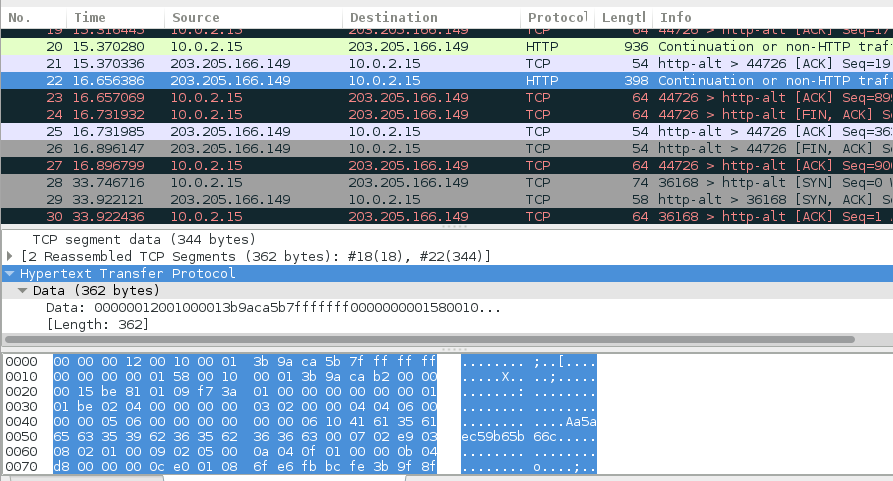Click the Info column header

(773, 18)
